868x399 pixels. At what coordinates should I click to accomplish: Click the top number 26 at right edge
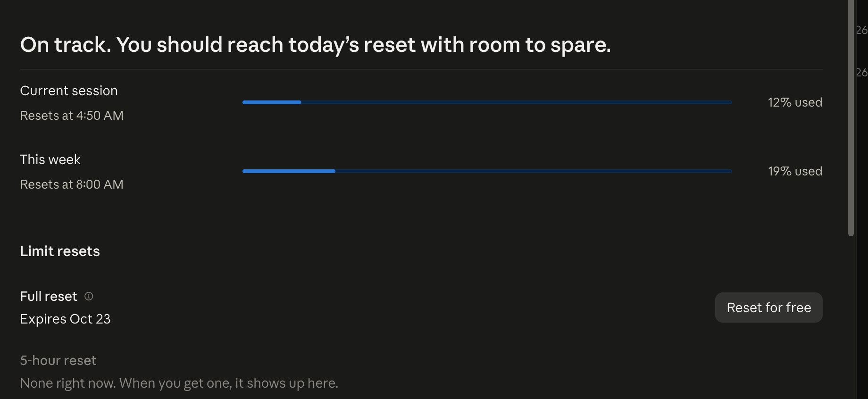coord(862,30)
